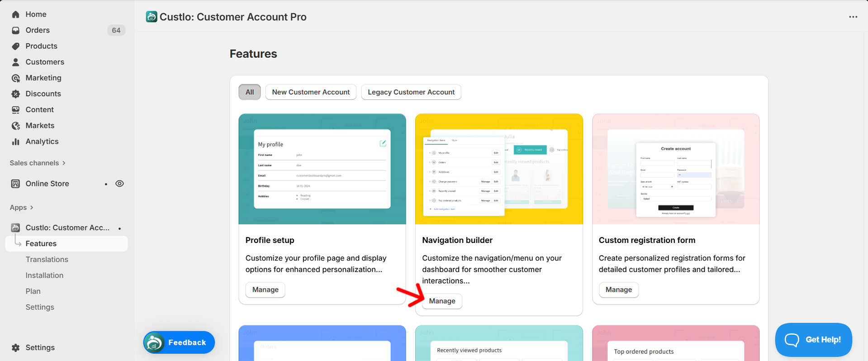Select the All filter tab
The width and height of the screenshot is (868, 361).
[x=250, y=92]
